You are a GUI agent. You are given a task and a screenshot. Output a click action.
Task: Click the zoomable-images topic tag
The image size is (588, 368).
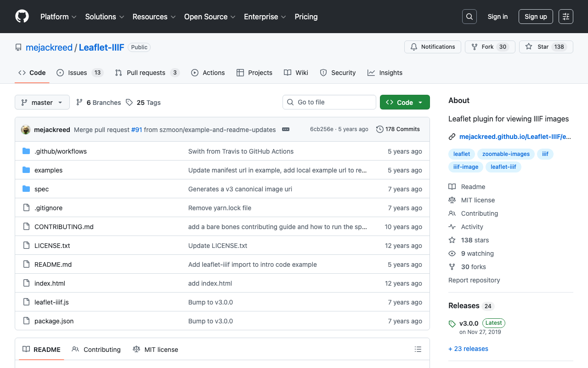[506, 154]
